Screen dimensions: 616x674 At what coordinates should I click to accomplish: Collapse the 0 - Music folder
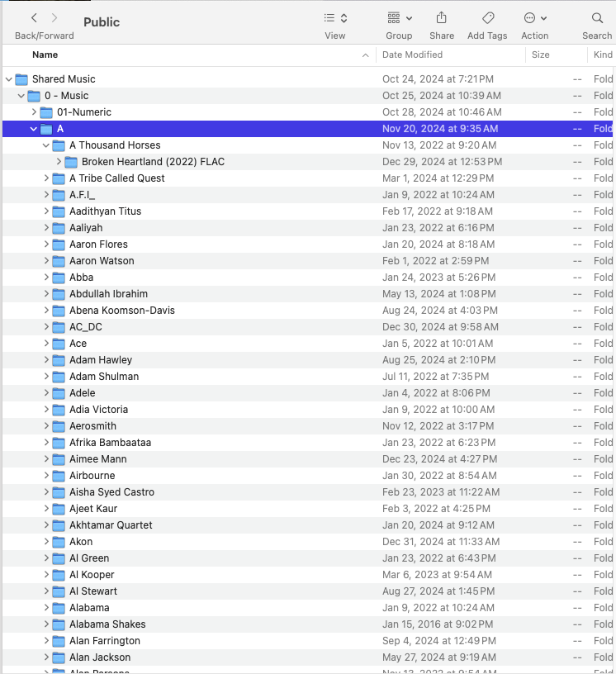click(21, 96)
